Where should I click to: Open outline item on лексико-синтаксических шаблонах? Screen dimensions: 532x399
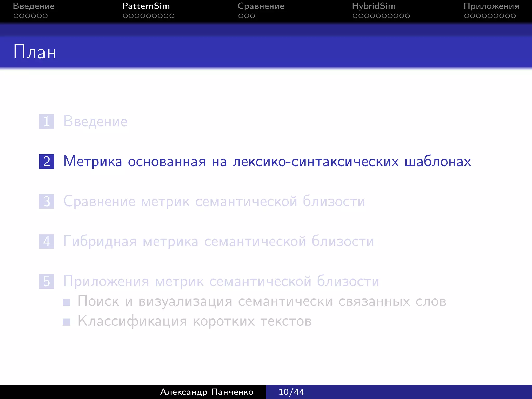coord(267,161)
